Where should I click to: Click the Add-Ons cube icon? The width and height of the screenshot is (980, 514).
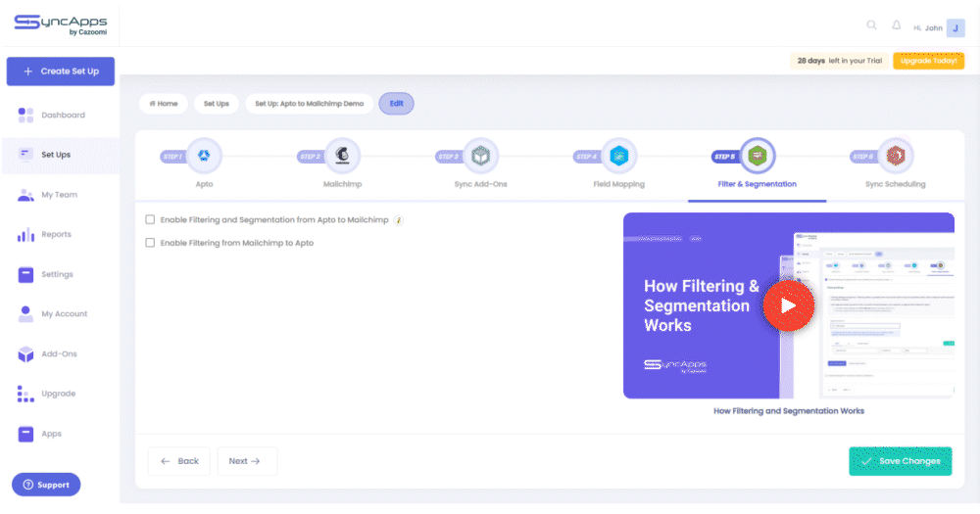tap(25, 354)
